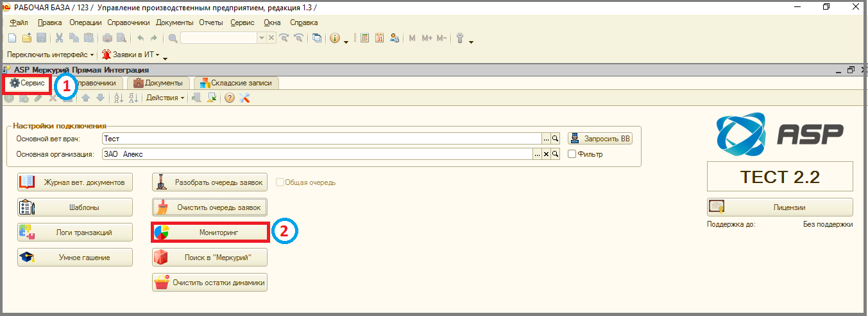Screen dimensions: 868x316
Task: Open the Заявки в ИТ dropdown
Action: [x=130, y=55]
